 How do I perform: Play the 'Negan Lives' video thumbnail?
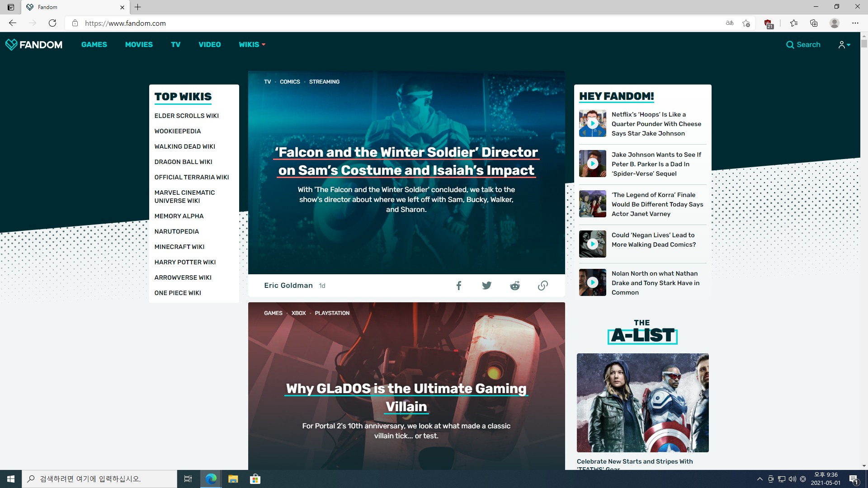592,244
